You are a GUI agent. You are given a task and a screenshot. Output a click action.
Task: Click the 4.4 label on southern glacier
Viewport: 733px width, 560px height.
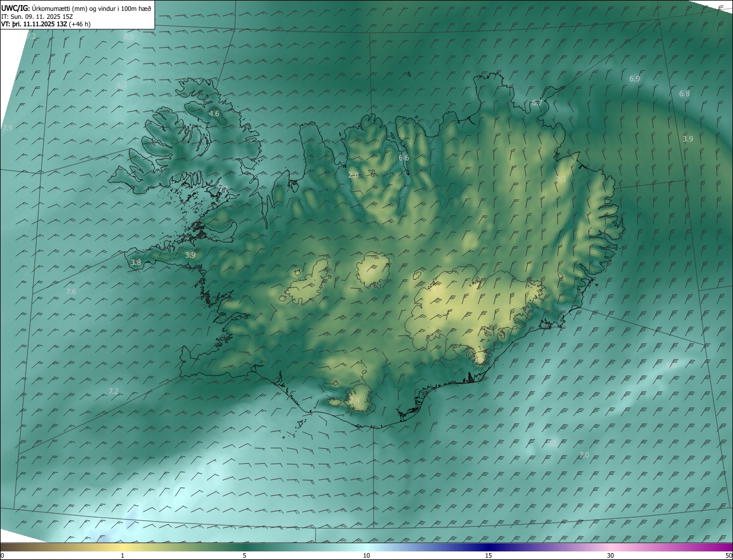click(355, 401)
